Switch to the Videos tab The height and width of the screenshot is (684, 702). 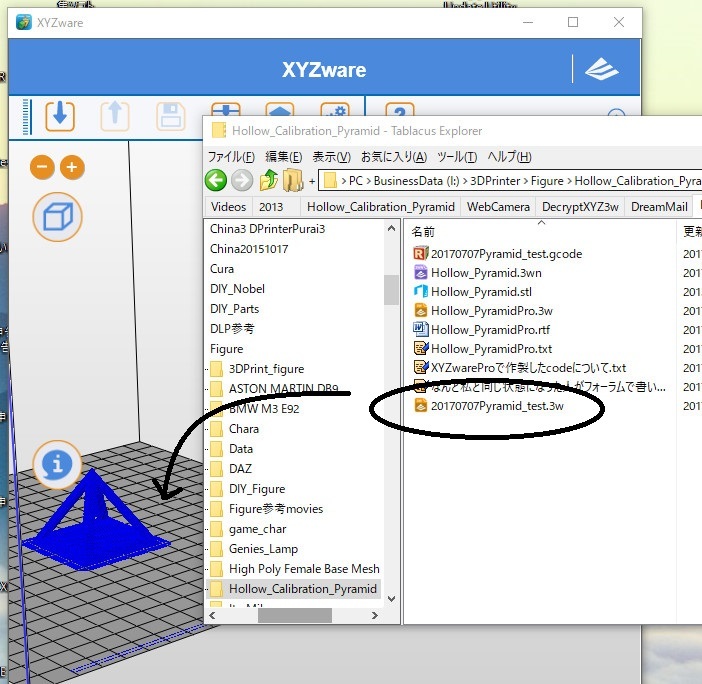click(228, 207)
